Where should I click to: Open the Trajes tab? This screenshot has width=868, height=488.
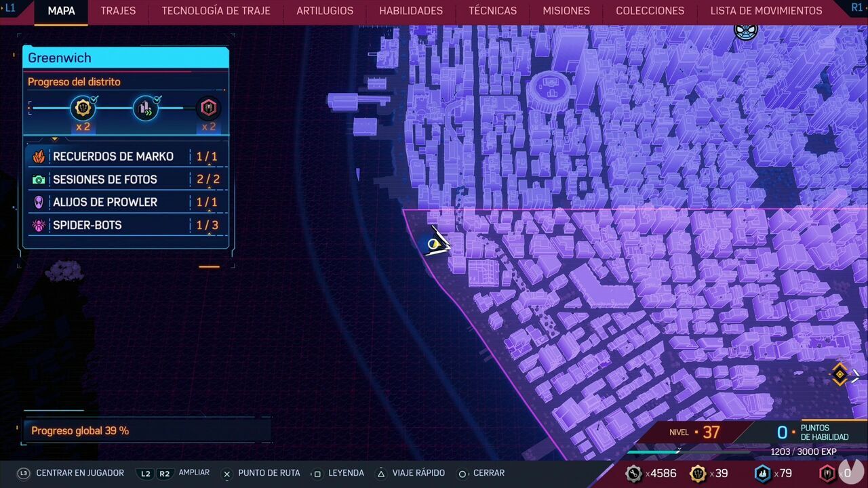click(118, 11)
